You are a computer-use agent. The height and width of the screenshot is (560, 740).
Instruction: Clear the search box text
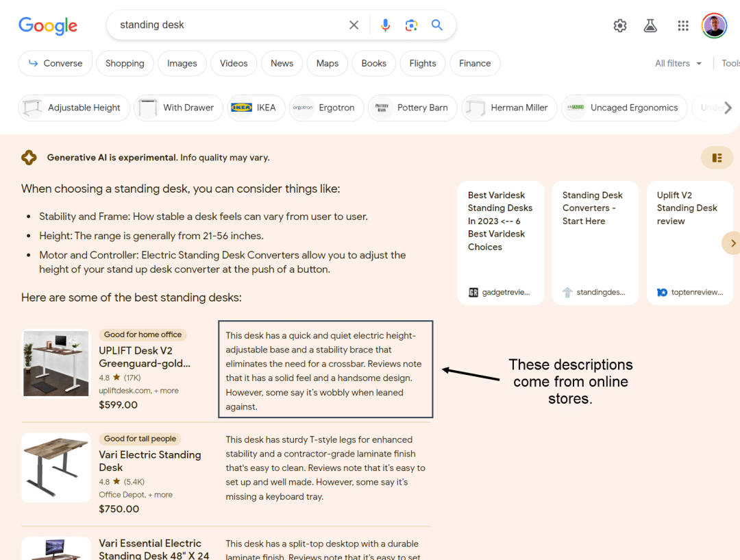tap(354, 25)
